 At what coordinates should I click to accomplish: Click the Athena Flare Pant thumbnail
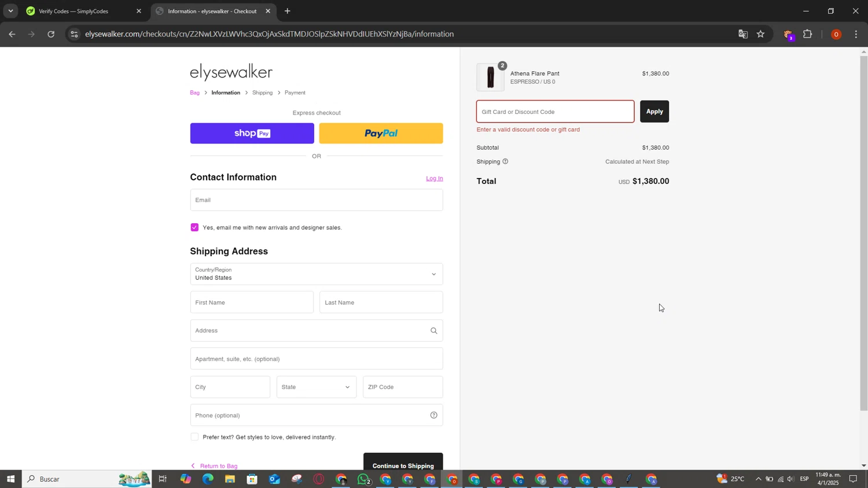(490, 77)
